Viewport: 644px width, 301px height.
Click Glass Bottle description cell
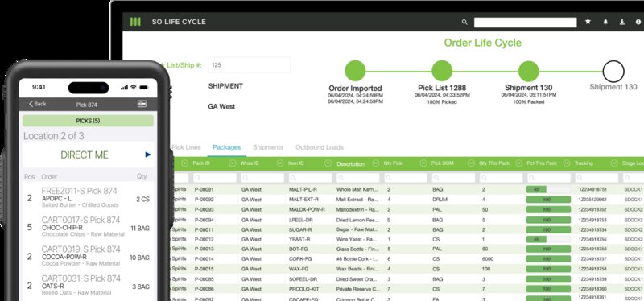coord(357,249)
